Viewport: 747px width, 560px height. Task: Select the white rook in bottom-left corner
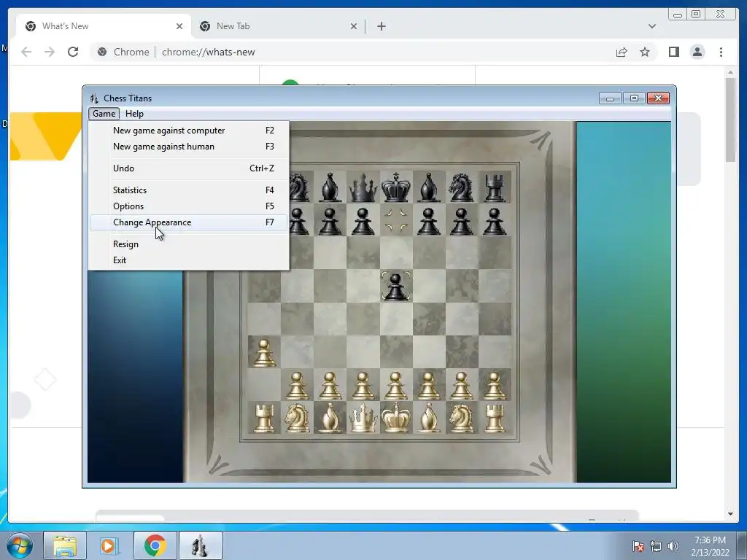click(264, 418)
